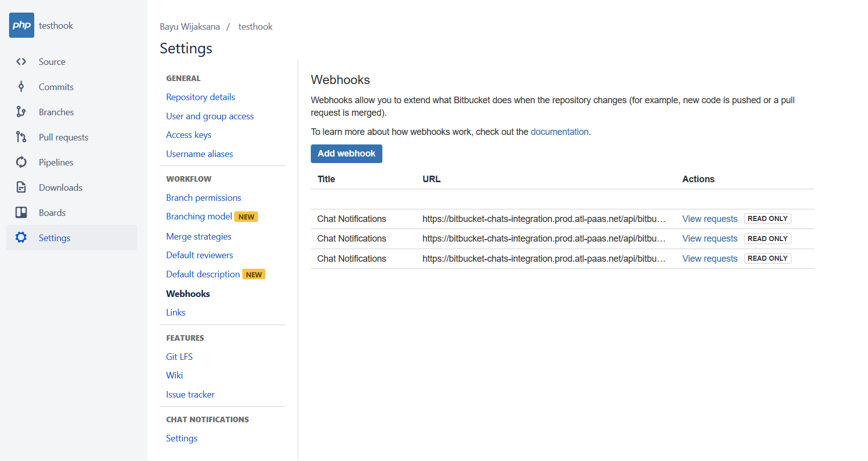Open Access keys settings
The width and height of the screenshot is (868, 461).
[x=189, y=135]
